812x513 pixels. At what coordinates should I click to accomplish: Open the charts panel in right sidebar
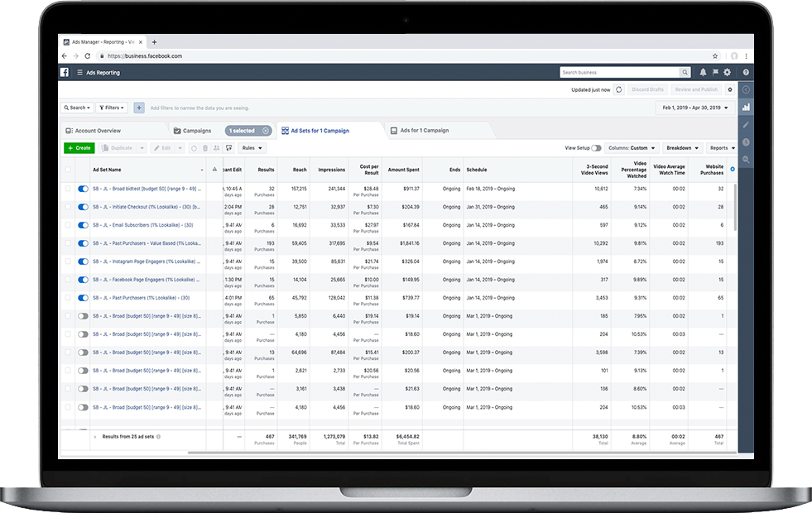[746, 108]
